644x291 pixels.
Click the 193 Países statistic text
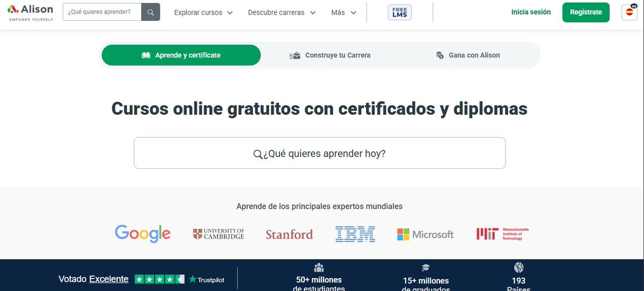[518, 284]
